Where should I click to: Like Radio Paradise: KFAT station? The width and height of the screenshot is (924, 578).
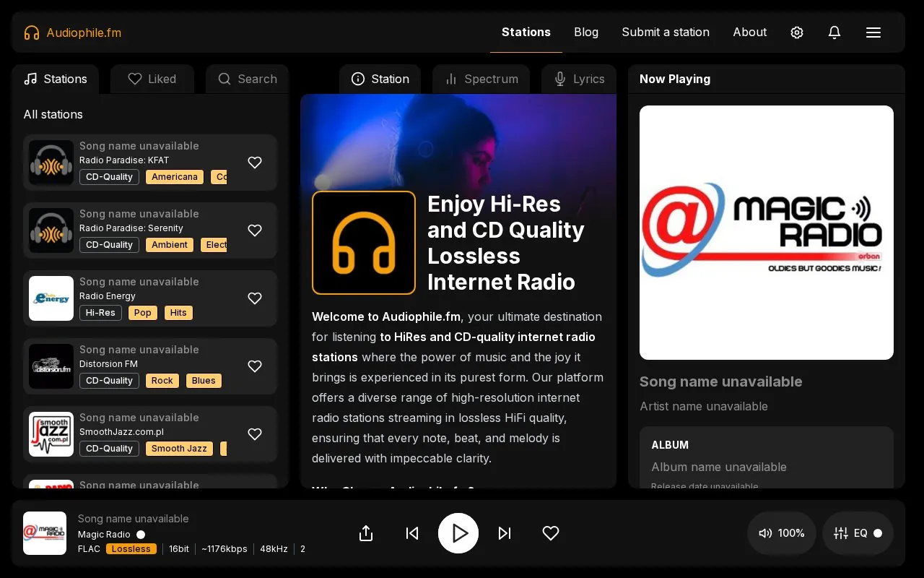255,163
